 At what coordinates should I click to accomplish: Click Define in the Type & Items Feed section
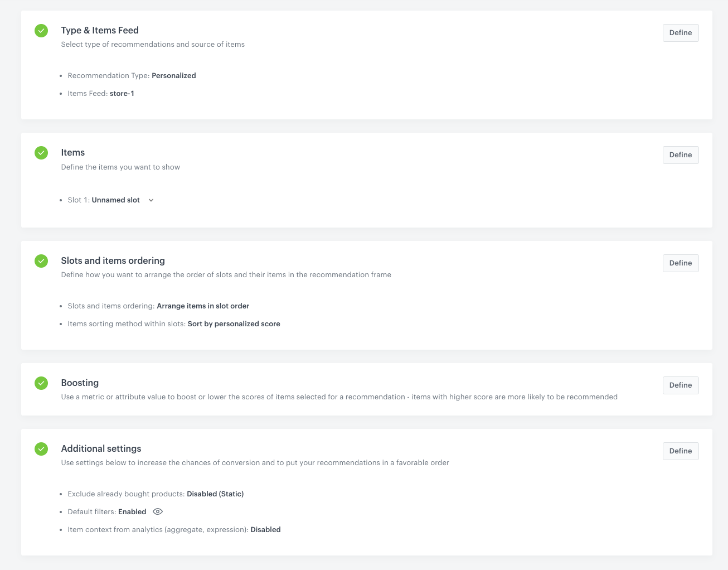point(680,32)
